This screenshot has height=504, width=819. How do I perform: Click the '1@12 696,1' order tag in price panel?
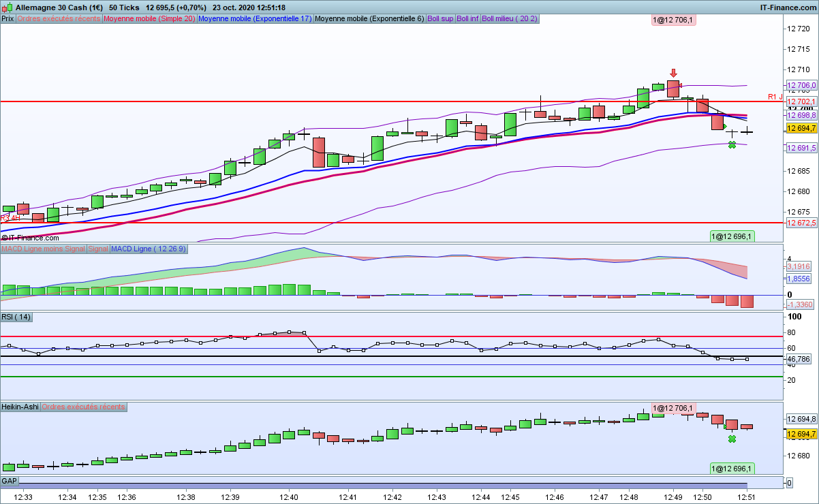[x=732, y=236]
